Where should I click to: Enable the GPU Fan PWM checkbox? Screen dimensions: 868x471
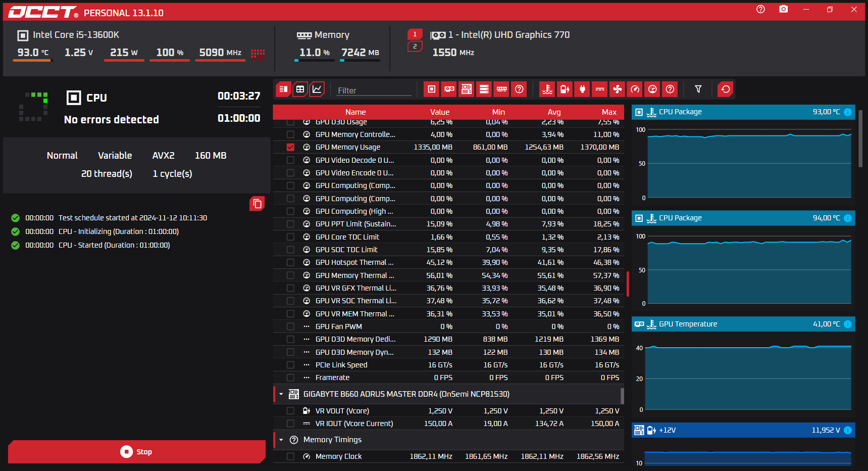pyautogui.click(x=290, y=327)
